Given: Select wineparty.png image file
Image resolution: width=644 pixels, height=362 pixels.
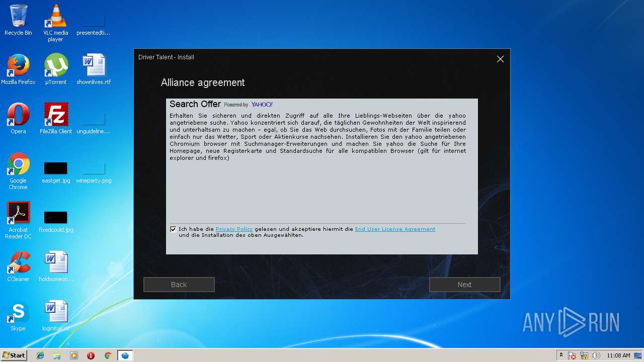Looking at the screenshot, I should (x=94, y=171).
